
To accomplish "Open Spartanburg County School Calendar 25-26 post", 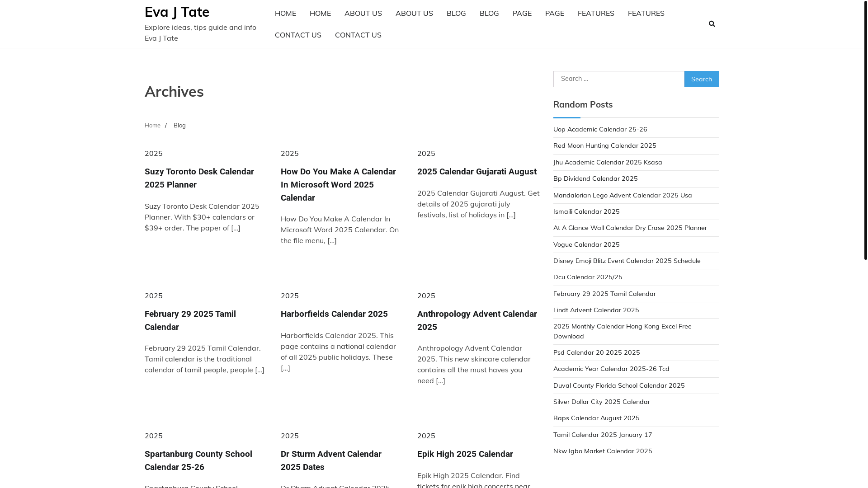I will tap(198, 460).
